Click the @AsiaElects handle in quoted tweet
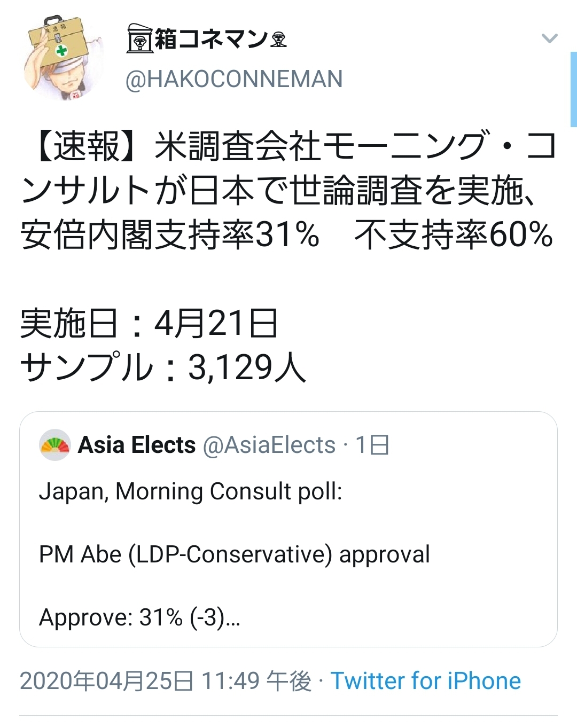The image size is (577, 728). (x=269, y=445)
